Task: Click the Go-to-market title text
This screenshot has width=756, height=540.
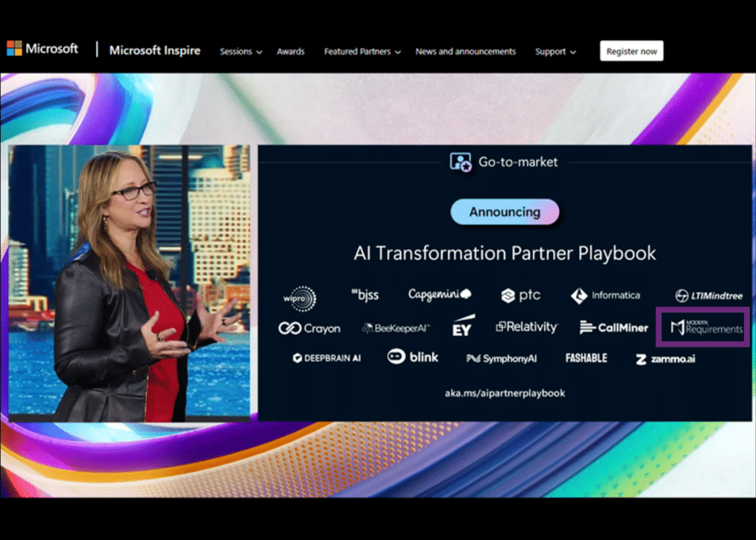Action: 518,162
